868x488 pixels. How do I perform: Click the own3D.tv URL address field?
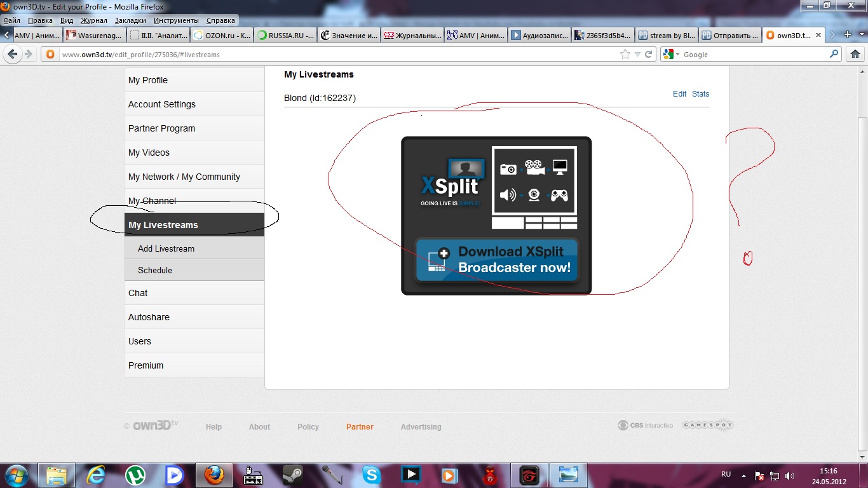[339, 55]
